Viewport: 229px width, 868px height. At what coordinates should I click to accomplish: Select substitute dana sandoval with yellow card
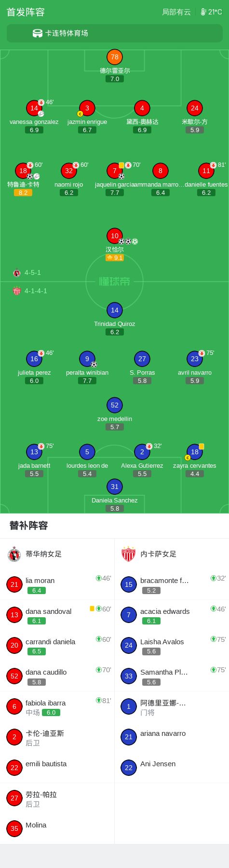(x=57, y=615)
